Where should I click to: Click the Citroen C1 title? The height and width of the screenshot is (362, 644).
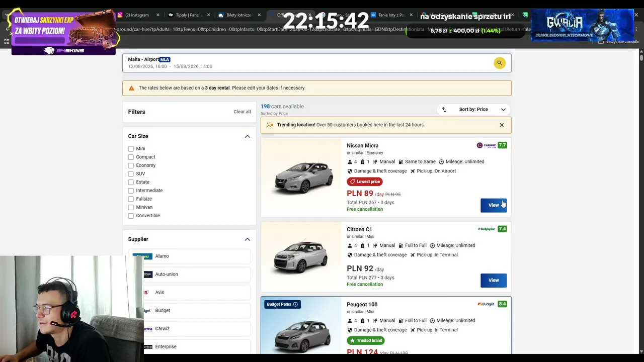[x=359, y=230]
